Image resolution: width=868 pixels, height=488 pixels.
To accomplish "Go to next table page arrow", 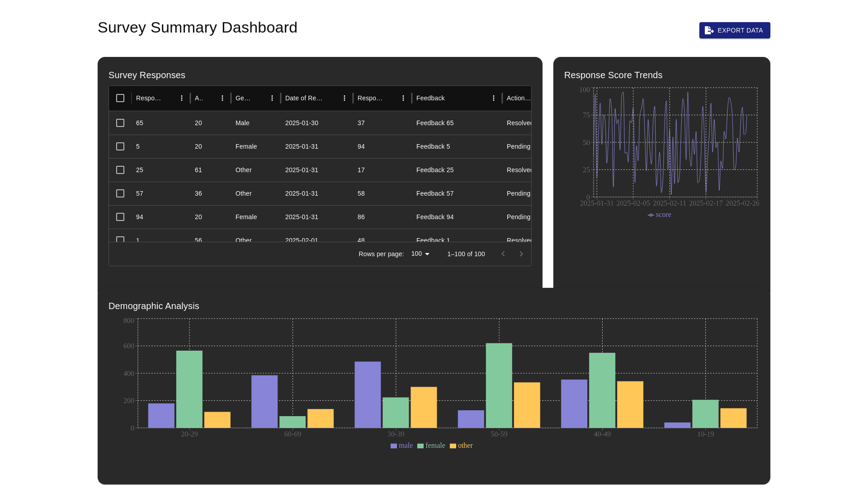I will coord(521,254).
